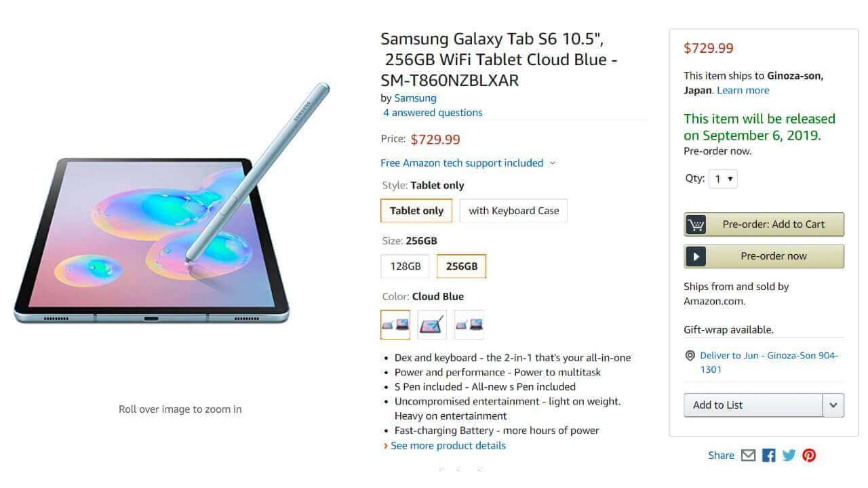Pick the second color swatch thumbnail
Viewport: 868px width, 488px height.
432,325
